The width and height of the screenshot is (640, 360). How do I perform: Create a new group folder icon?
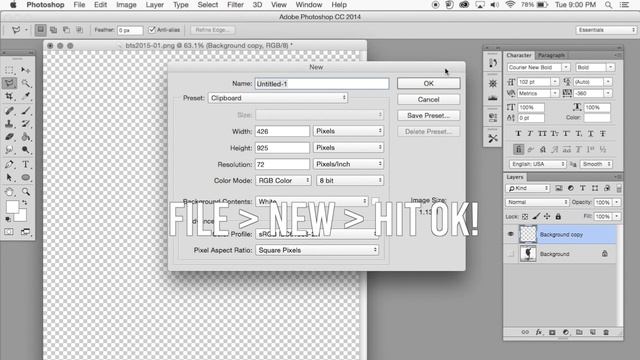[579, 332]
